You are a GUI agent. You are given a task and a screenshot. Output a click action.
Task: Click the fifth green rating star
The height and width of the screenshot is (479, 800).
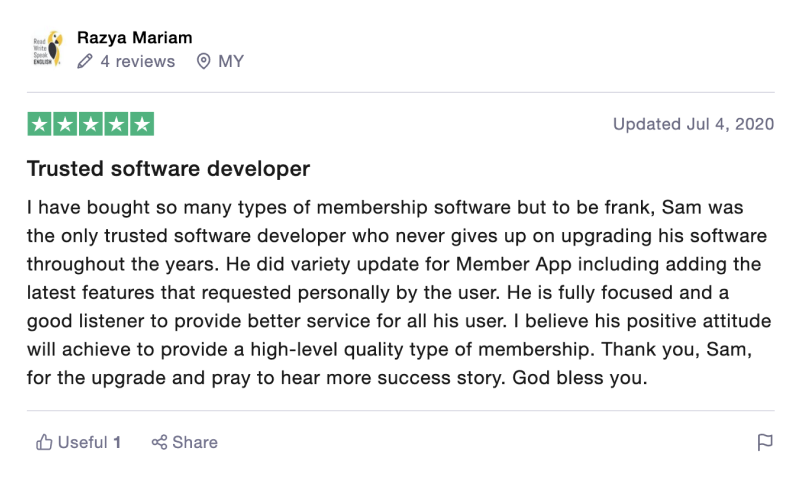(142, 124)
